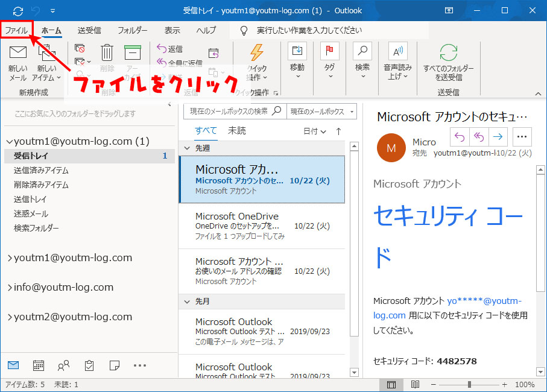Screen dimensions: 547x392
Task: Click the trash can delete icon
Action: pos(107,53)
